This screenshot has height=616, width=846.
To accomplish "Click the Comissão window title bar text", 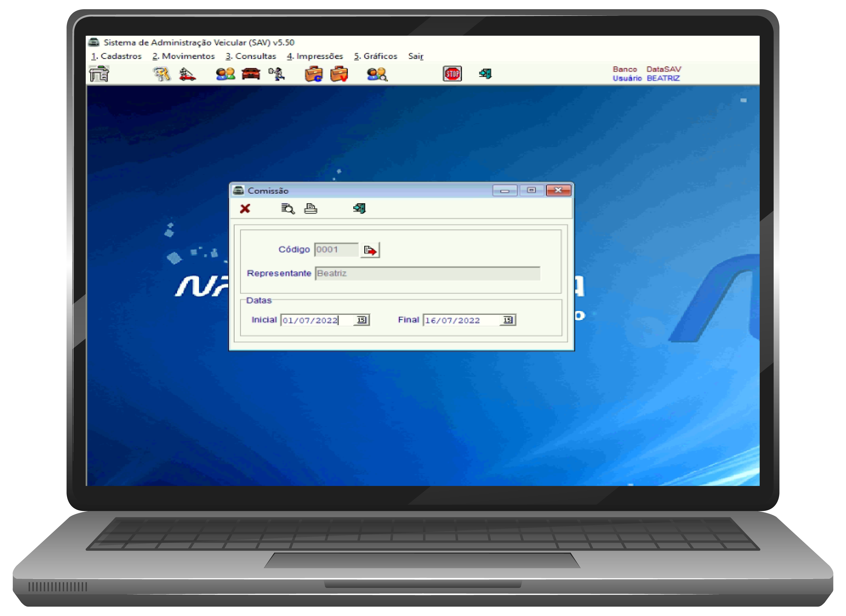I will pos(268,191).
